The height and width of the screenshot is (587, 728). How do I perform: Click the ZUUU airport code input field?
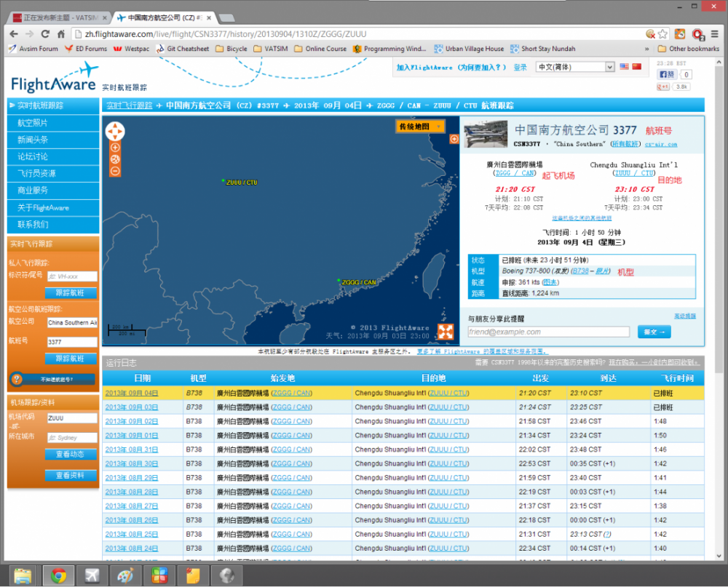[72, 418]
